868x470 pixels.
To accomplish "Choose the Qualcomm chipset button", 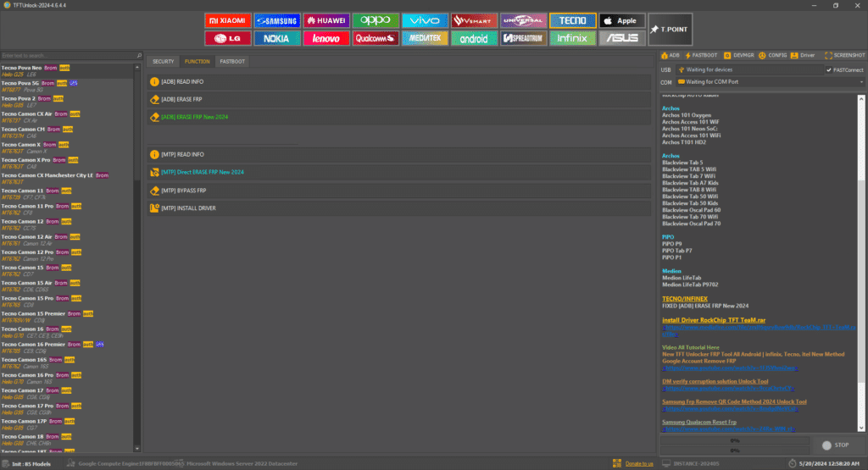I will 376,38.
